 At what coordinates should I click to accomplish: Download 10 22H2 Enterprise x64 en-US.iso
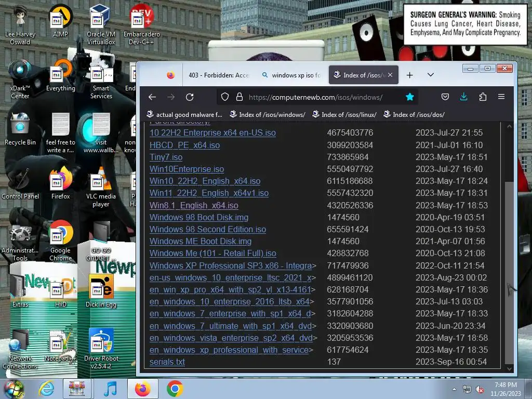[x=212, y=132]
